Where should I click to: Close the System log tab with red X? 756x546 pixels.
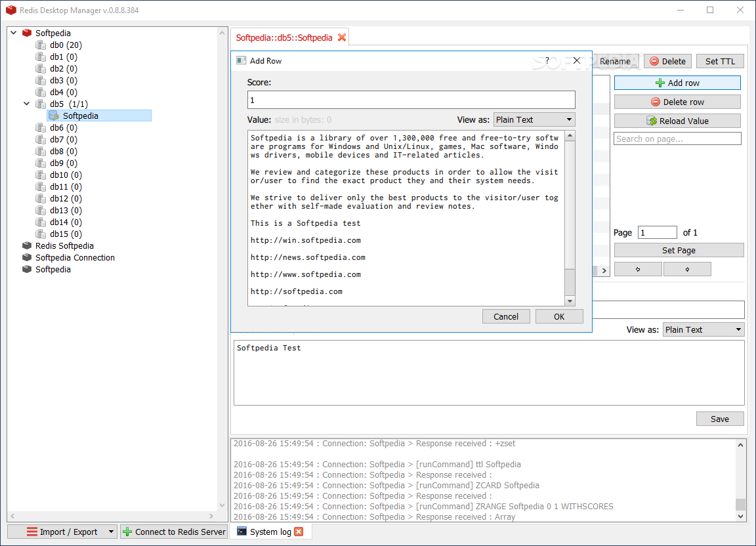(299, 532)
